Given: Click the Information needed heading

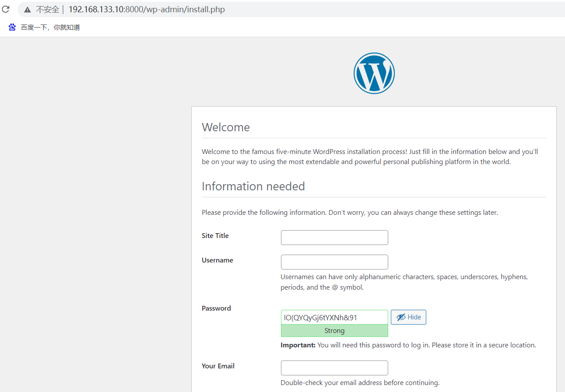Looking at the screenshot, I should [253, 186].
